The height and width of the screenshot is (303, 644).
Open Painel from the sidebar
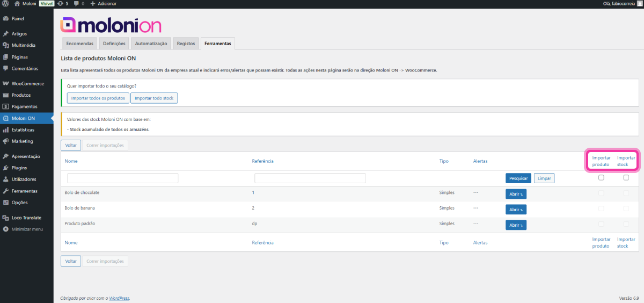pos(18,18)
